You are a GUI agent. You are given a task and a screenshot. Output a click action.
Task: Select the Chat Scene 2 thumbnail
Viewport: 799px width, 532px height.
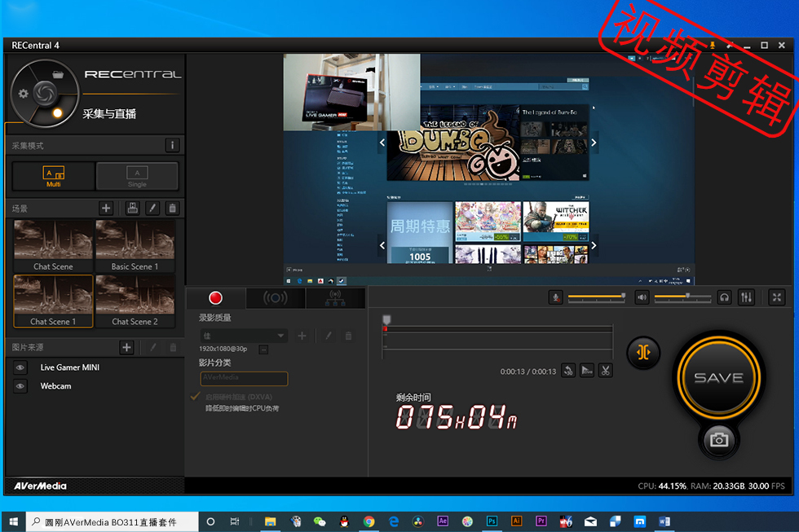(135, 301)
